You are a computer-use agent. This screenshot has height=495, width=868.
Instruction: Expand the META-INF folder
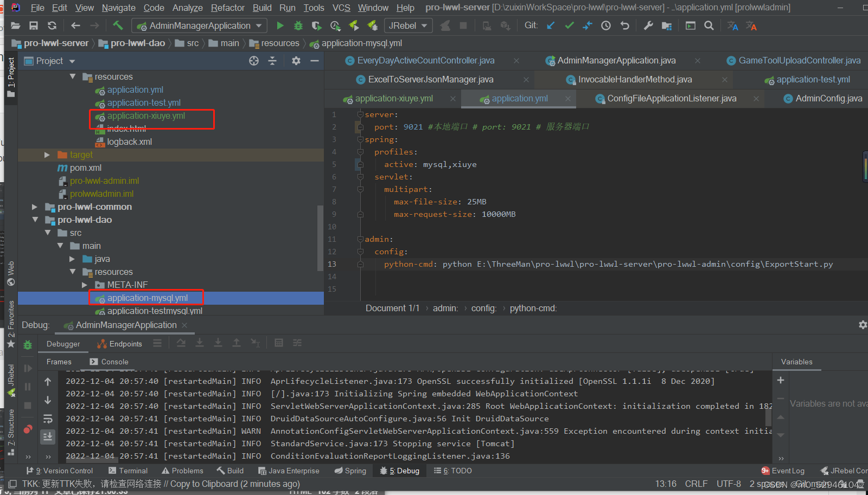[x=85, y=285]
